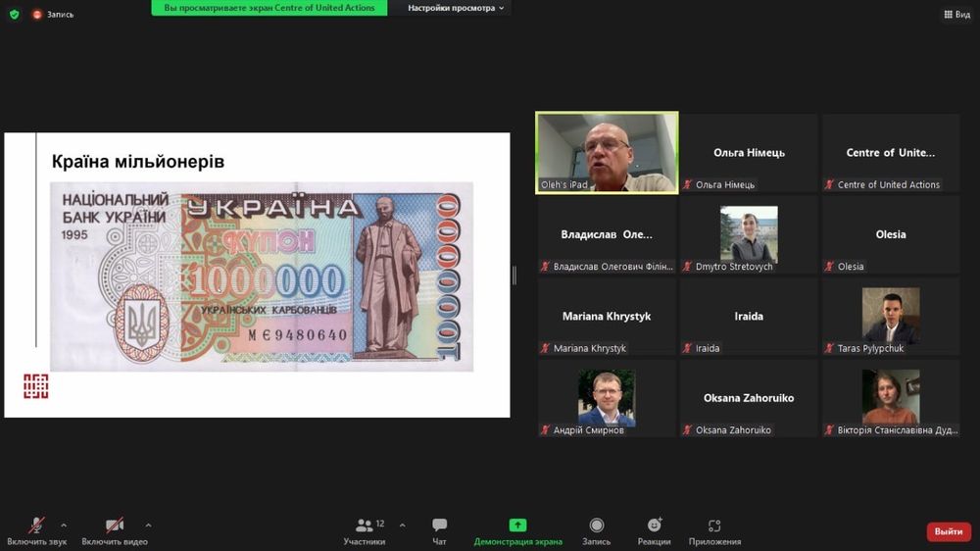The width and height of the screenshot is (980, 551).
Task: Select Mariana Khrystyk participant tile
Action: 607,317
